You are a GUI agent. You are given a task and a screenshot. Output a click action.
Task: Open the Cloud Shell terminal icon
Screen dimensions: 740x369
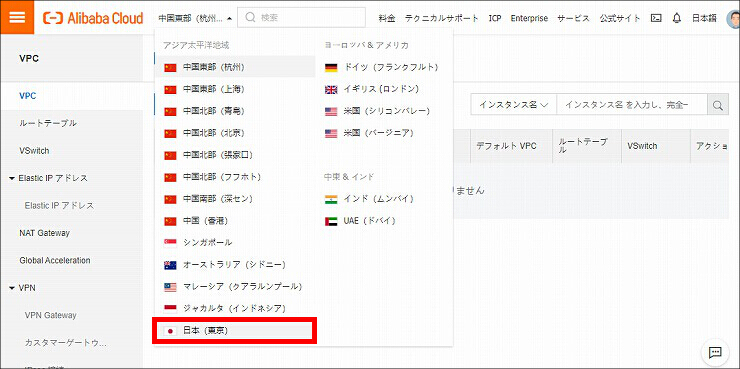pos(656,18)
